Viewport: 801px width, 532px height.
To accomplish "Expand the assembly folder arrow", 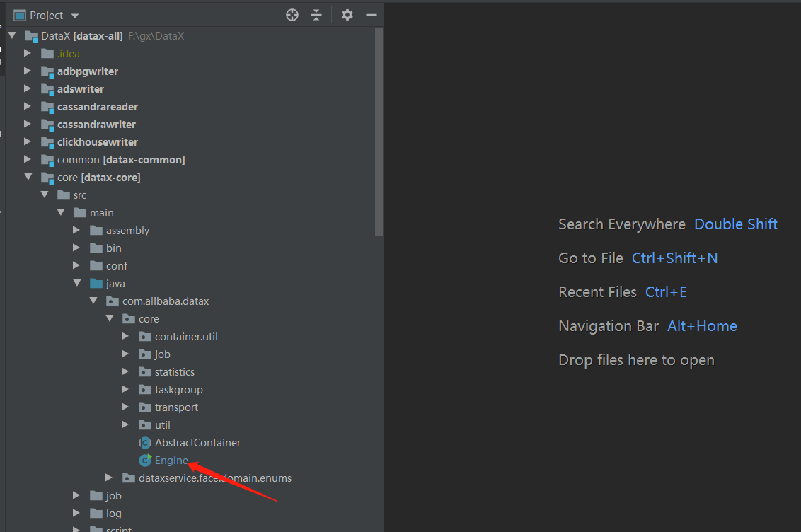I will coord(76,230).
